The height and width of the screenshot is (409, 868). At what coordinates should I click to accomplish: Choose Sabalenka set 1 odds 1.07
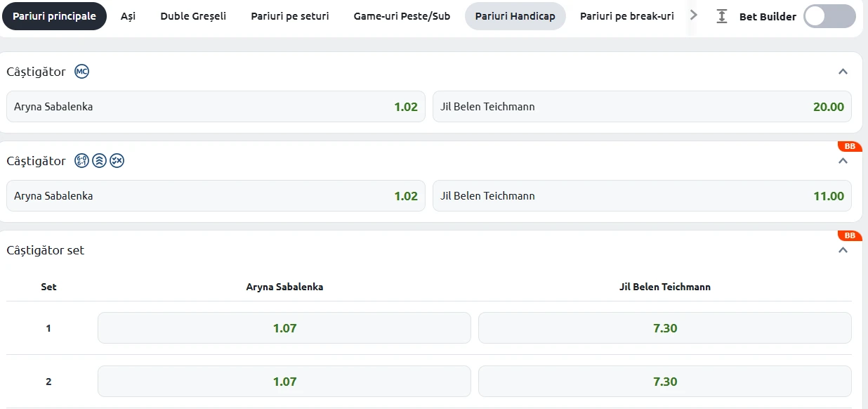click(x=284, y=328)
